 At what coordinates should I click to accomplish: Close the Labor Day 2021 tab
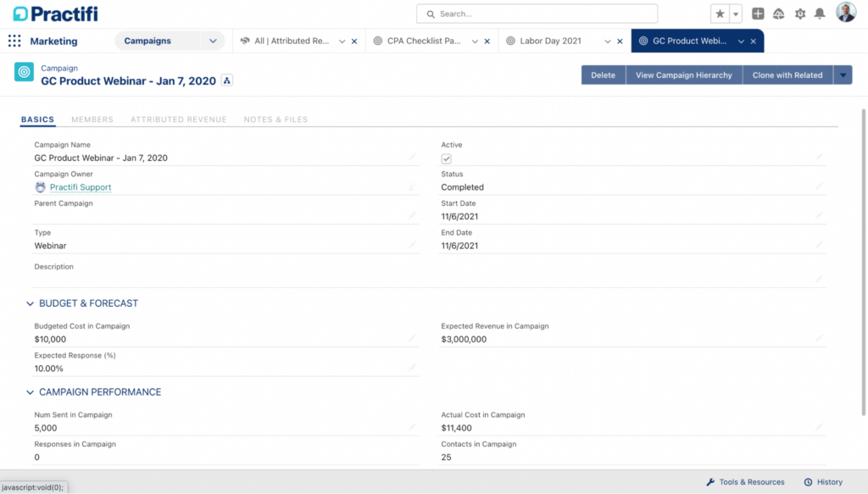coord(620,41)
